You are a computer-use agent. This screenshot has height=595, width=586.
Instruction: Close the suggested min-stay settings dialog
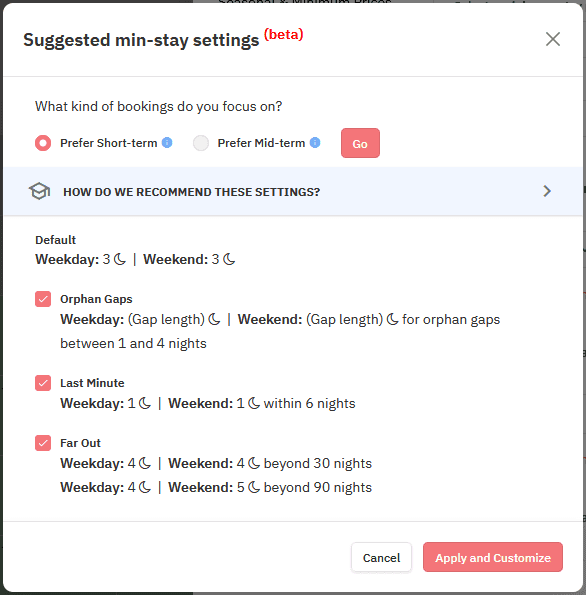pos(553,39)
